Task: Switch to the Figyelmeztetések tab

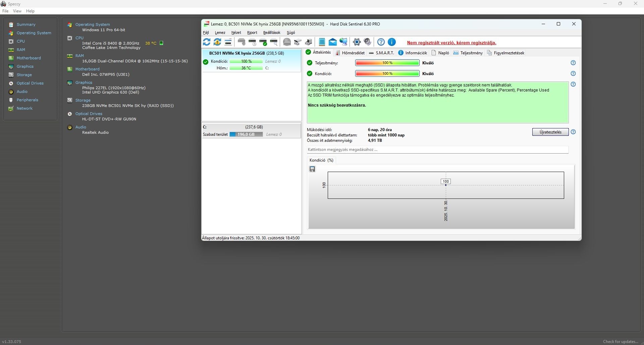Action: tap(505, 53)
